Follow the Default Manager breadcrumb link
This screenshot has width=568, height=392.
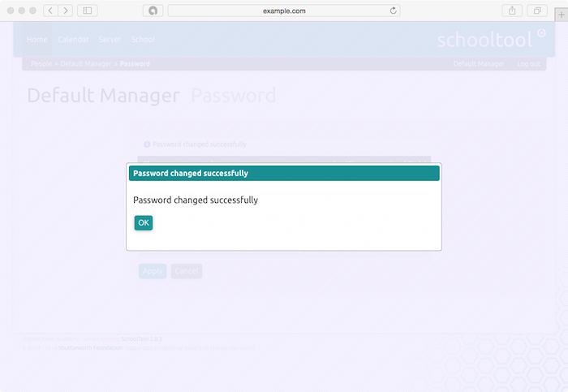86,64
